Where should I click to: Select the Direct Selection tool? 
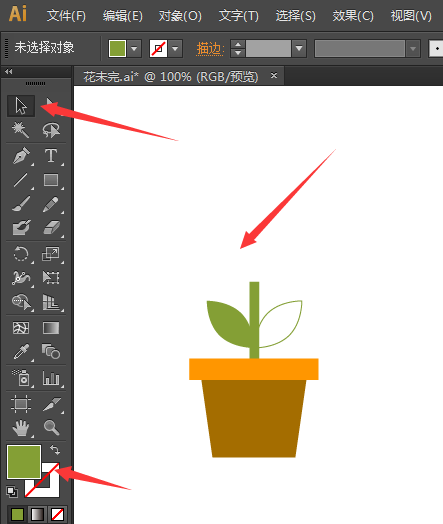51,106
